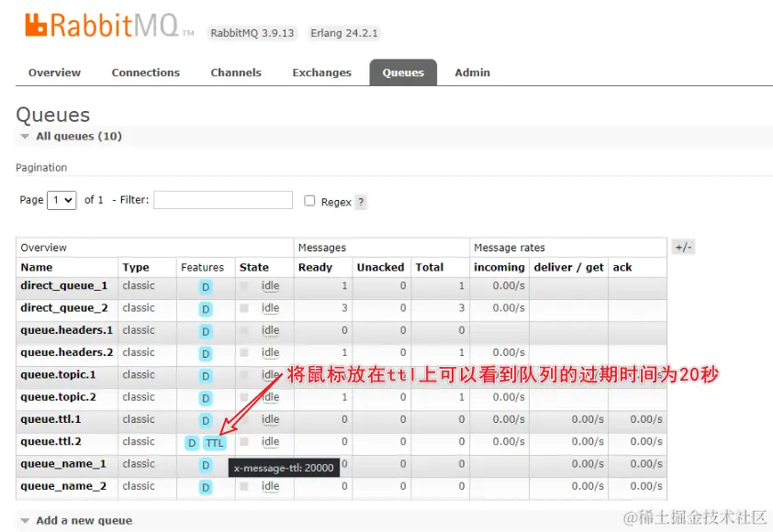Screen dimensions: 773x532
Task: Sort by the Unacked column header
Action: (380, 267)
